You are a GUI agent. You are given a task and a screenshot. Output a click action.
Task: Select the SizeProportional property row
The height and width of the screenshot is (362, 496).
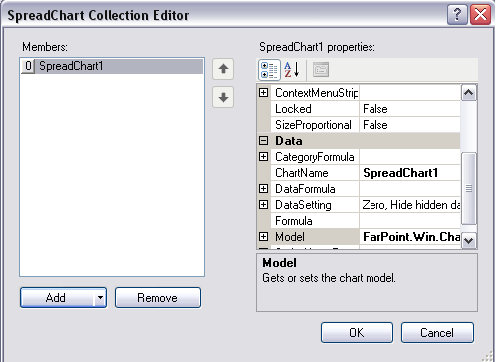click(365, 125)
